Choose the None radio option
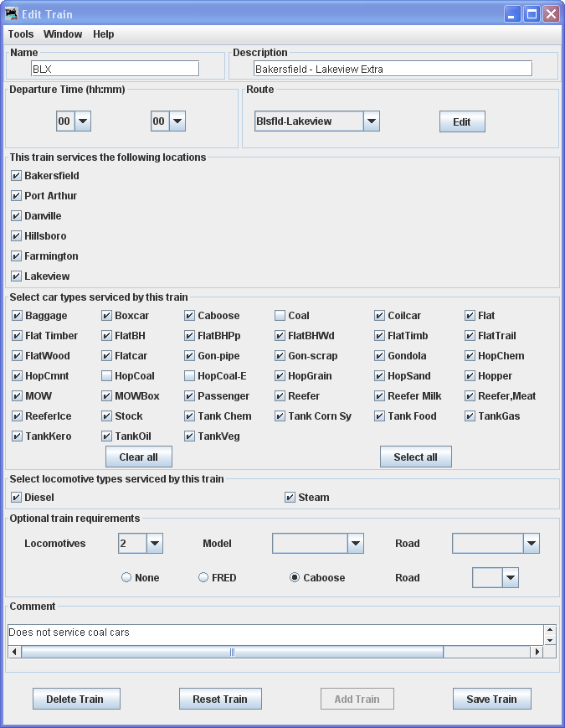This screenshot has height=728, width=565. coord(126,578)
